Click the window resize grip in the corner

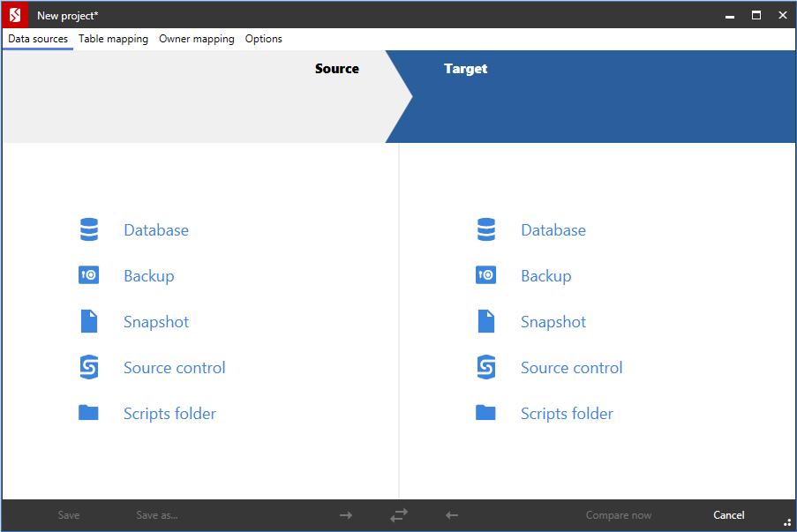(786, 522)
